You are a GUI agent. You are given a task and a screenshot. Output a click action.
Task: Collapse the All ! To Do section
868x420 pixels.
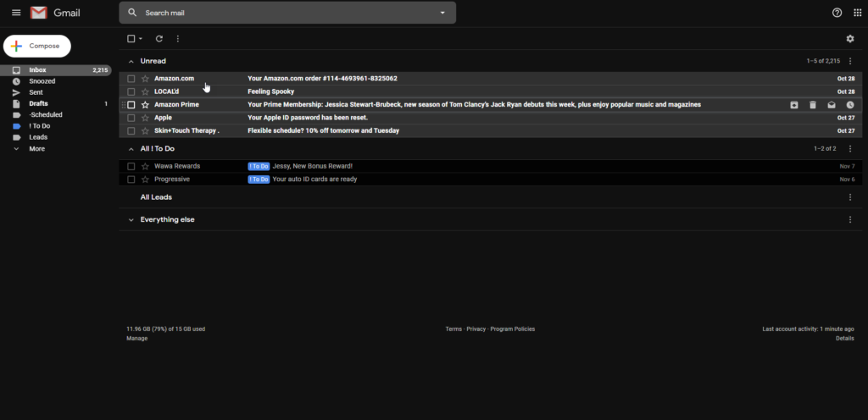131,149
